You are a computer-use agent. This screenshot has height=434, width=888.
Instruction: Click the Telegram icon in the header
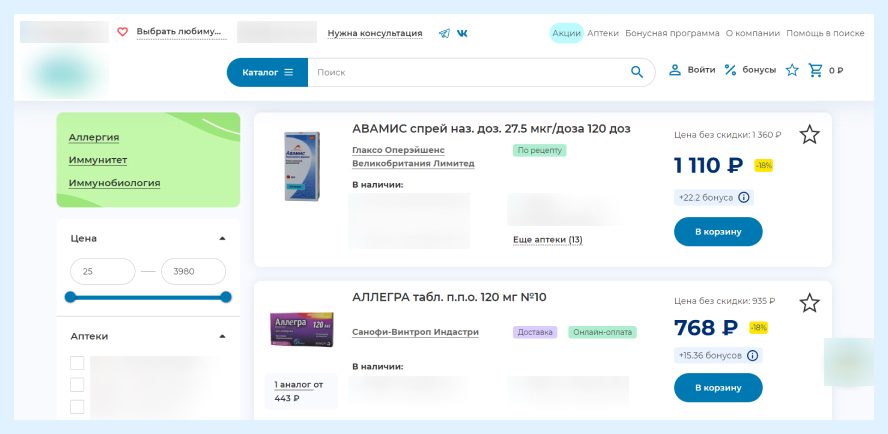coord(444,33)
